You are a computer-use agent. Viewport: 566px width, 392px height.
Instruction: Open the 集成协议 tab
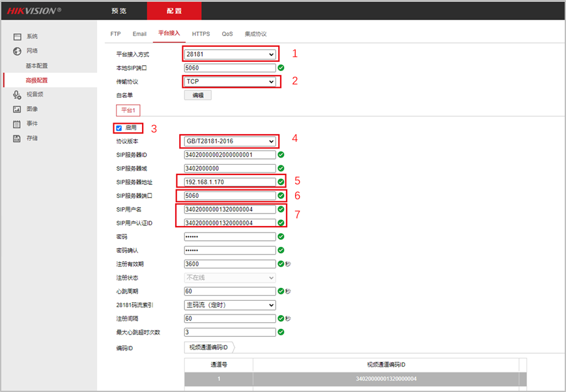click(x=255, y=34)
